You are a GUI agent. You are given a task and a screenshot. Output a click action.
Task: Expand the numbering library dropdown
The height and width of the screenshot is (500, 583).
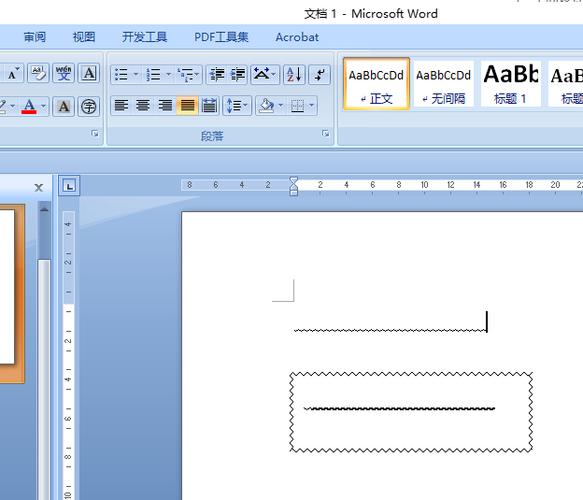168,74
